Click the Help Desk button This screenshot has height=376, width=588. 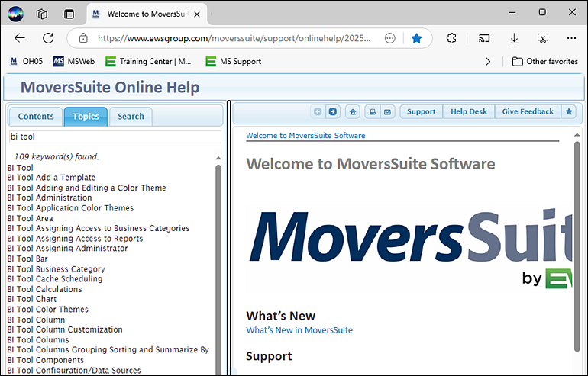point(468,111)
